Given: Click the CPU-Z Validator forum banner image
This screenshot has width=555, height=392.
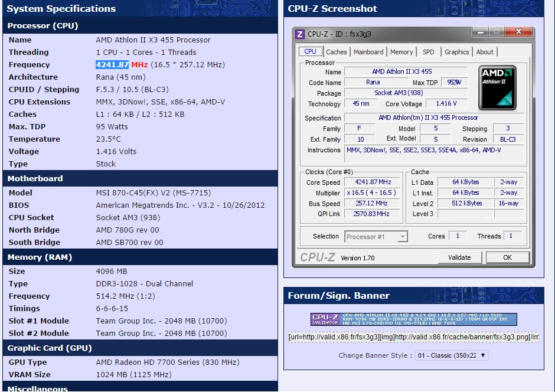Looking at the screenshot, I should point(414,319).
